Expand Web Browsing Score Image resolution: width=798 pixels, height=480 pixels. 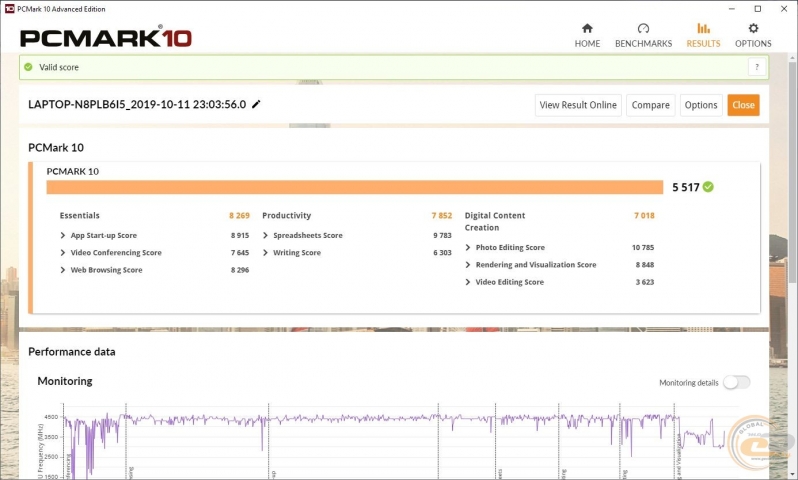(x=63, y=270)
